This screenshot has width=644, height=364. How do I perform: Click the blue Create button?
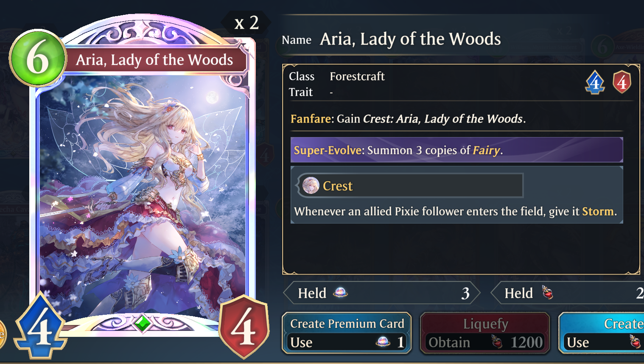tap(602, 333)
